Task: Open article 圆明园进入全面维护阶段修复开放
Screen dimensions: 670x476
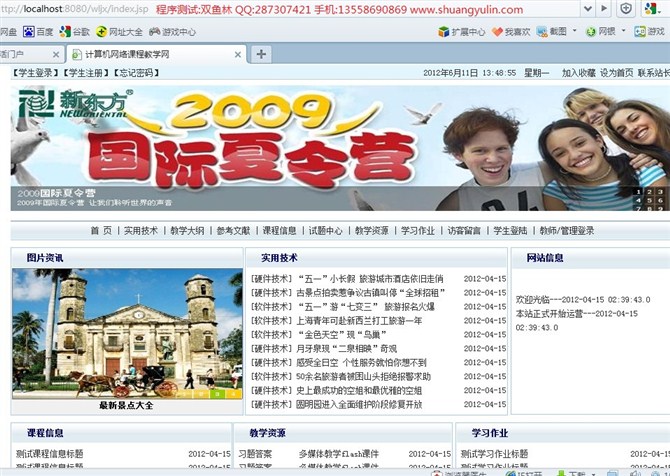Action: point(359,404)
